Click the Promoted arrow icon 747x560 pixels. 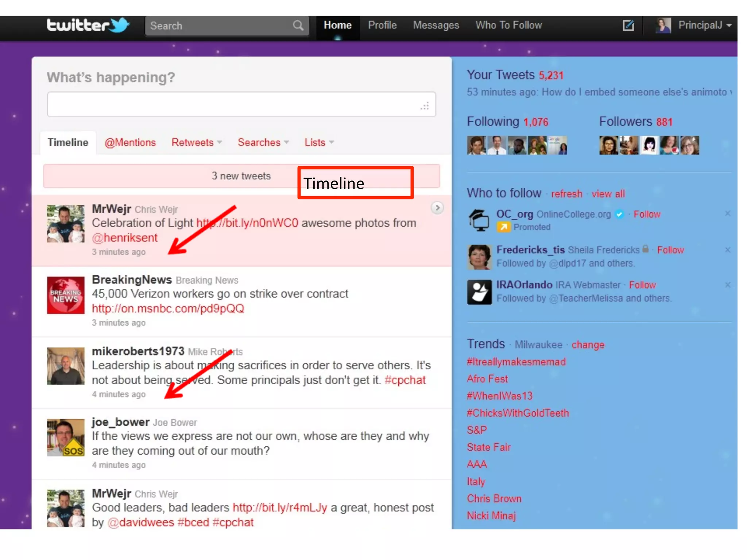click(503, 227)
